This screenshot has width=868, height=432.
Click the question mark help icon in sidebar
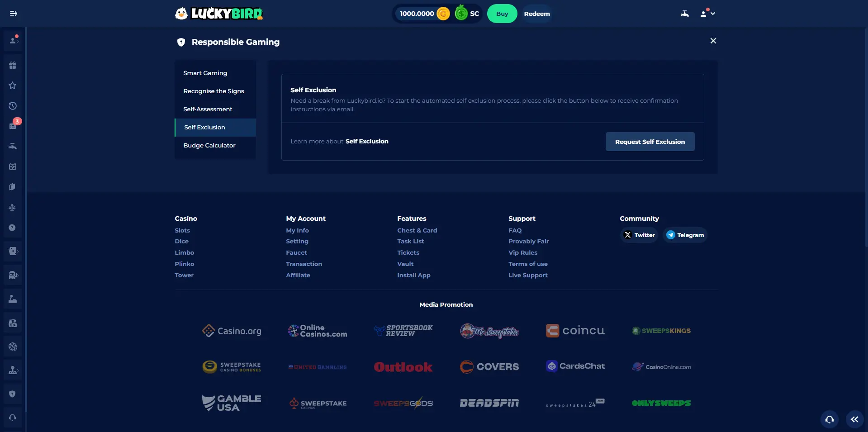coord(13,228)
